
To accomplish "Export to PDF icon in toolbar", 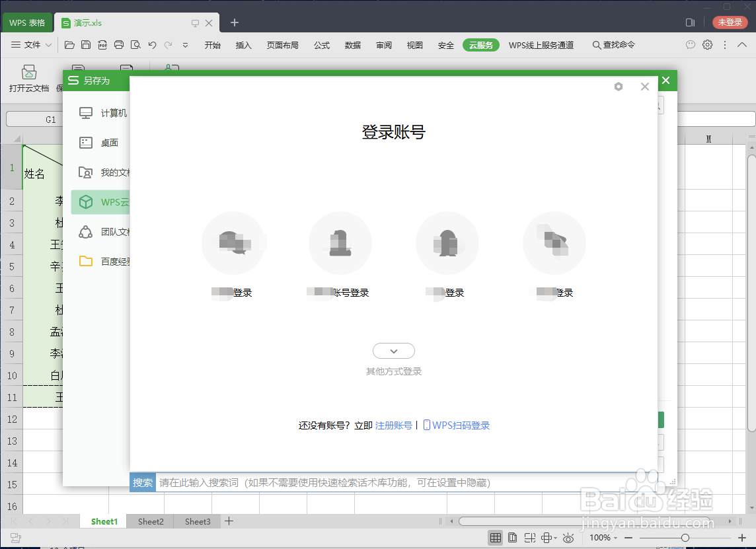I will (x=102, y=45).
